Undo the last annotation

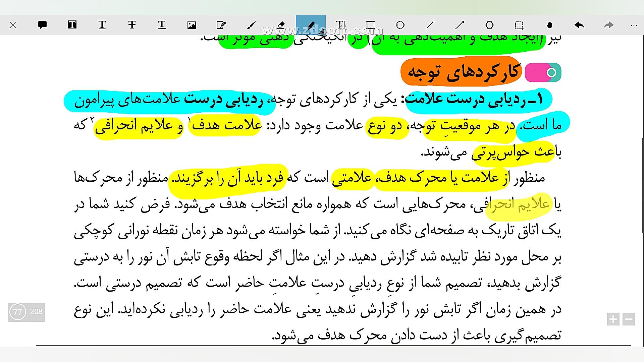(579, 25)
